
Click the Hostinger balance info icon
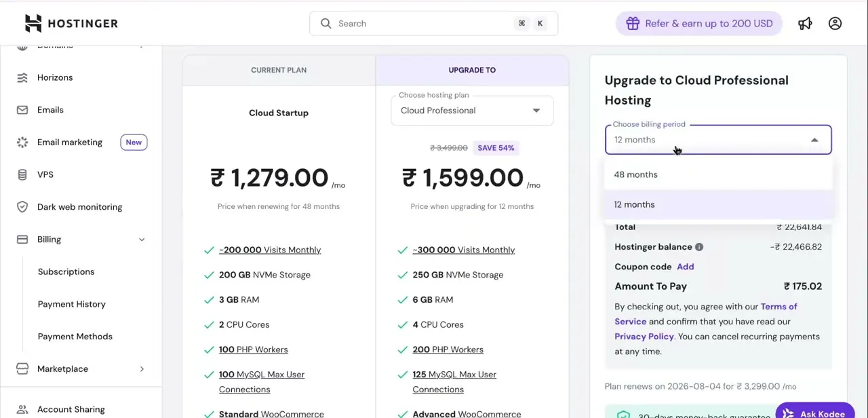(699, 247)
